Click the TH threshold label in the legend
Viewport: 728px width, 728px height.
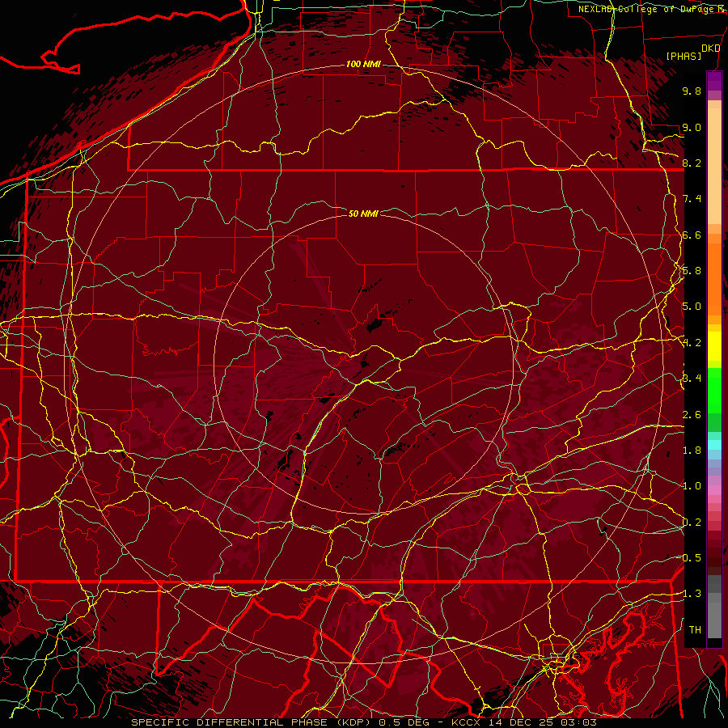coord(695,629)
